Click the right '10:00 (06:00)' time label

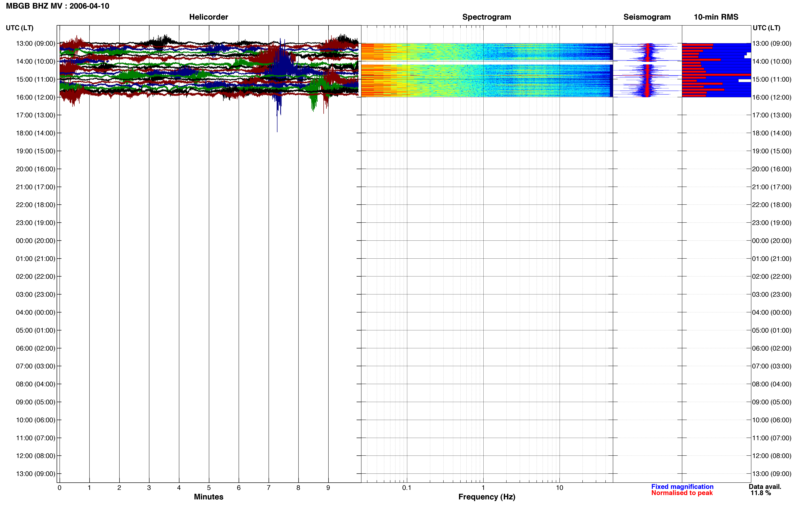[x=772, y=420]
